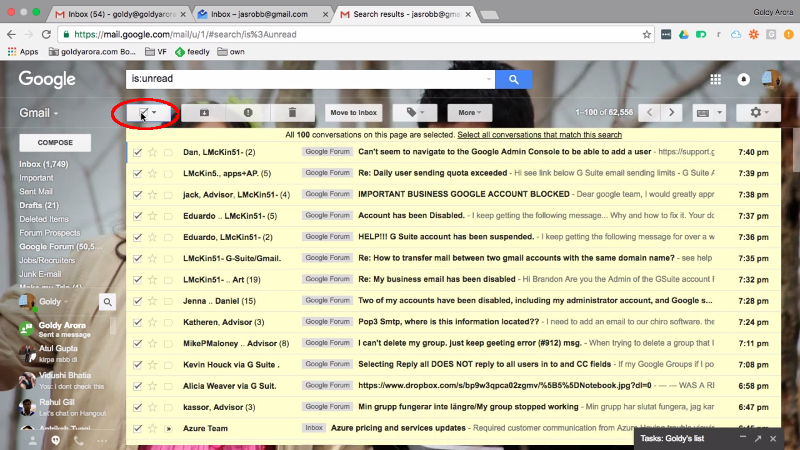Open Google notifications bell
This screenshot has height=450, width=800.
743,79
